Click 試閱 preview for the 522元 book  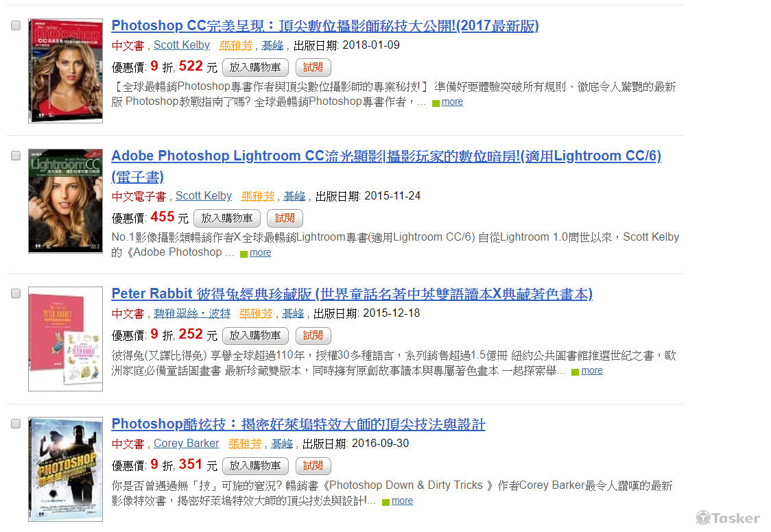(313, 67)
